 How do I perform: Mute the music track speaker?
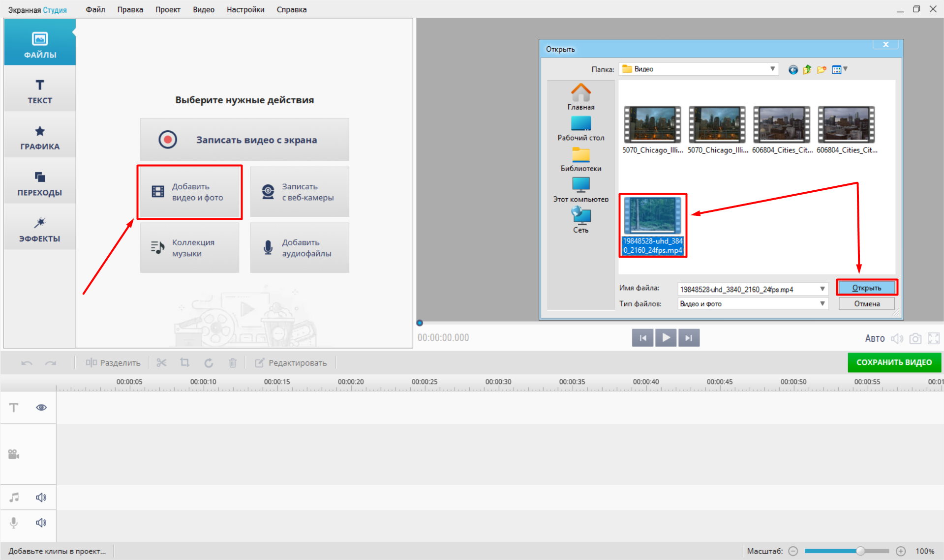coord(41,498)
